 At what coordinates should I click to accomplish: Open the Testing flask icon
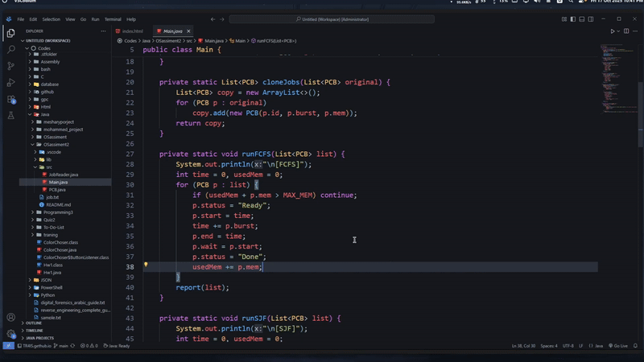coord(10,116)
